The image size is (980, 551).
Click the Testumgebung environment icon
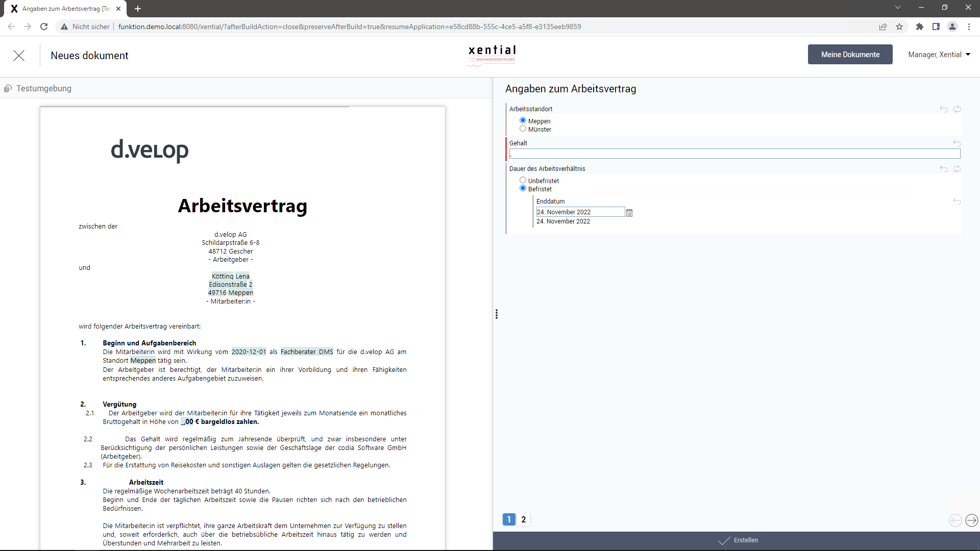pyautogui.click(x=8, y=89)
